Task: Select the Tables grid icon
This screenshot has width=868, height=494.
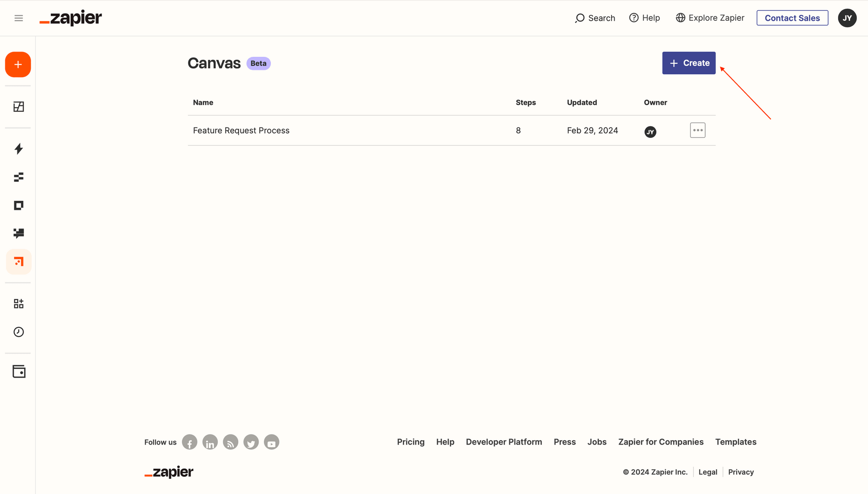Action: point(18,107)
